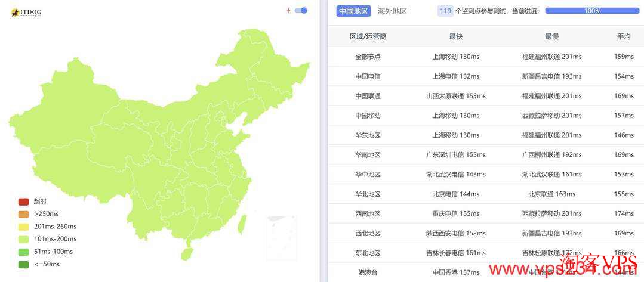Select the 华南地区 row label
Screen dimensions: 644x282
(368, 155)
